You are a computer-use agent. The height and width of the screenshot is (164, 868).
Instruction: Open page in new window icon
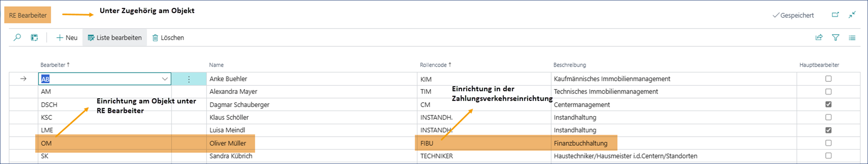[835, 15]
